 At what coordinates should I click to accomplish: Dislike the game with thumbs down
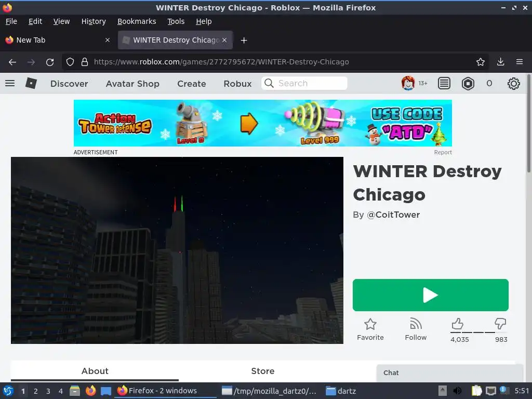(500, 324)
